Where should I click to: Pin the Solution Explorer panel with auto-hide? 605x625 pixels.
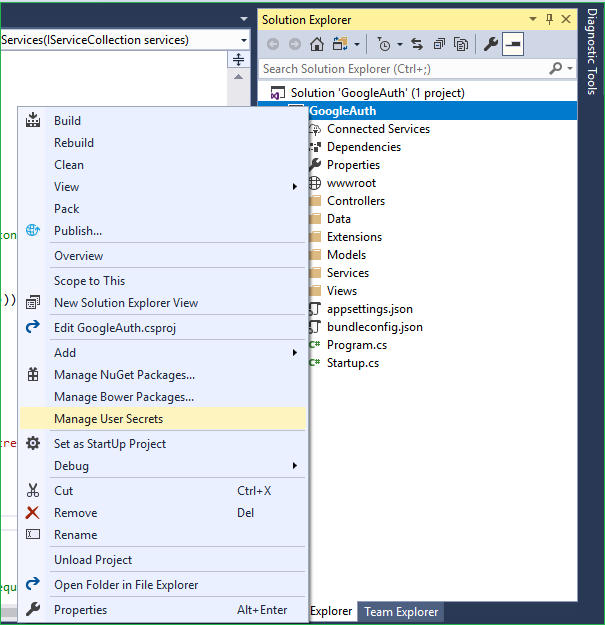(549, 19)
